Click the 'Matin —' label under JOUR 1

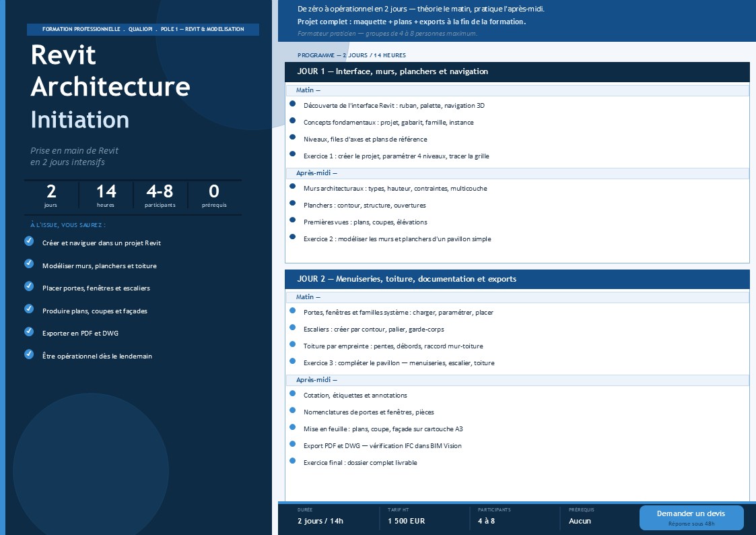(308, 90)
